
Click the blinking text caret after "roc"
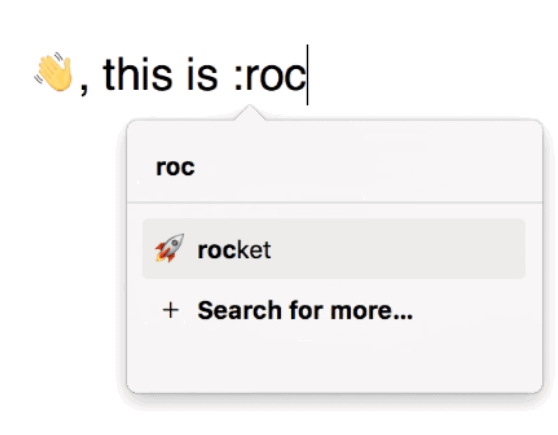click(307, 75)
